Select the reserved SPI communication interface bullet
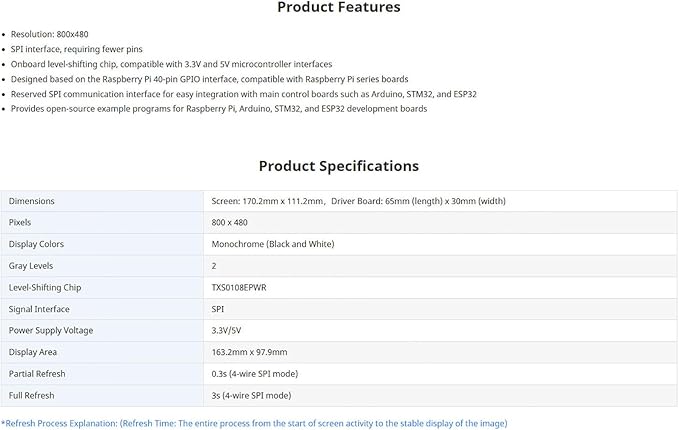The image size is (679, 430). (244, 94)
